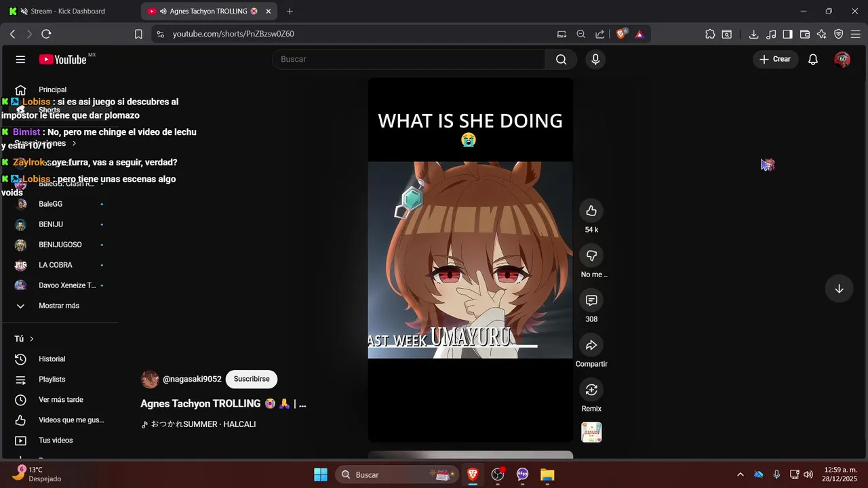Screen dimensions: 868x488
Task: Open YouTube notifications bell
Action: 813,60
